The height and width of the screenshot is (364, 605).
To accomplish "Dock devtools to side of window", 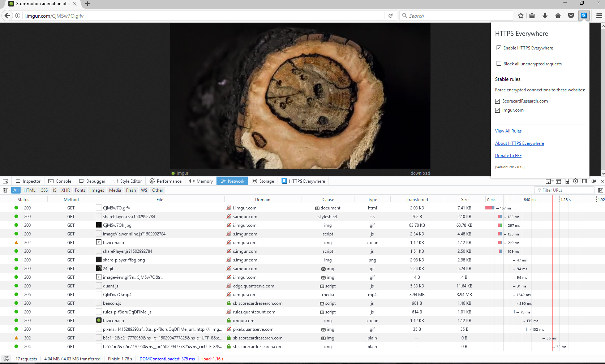I will (584, 181).
